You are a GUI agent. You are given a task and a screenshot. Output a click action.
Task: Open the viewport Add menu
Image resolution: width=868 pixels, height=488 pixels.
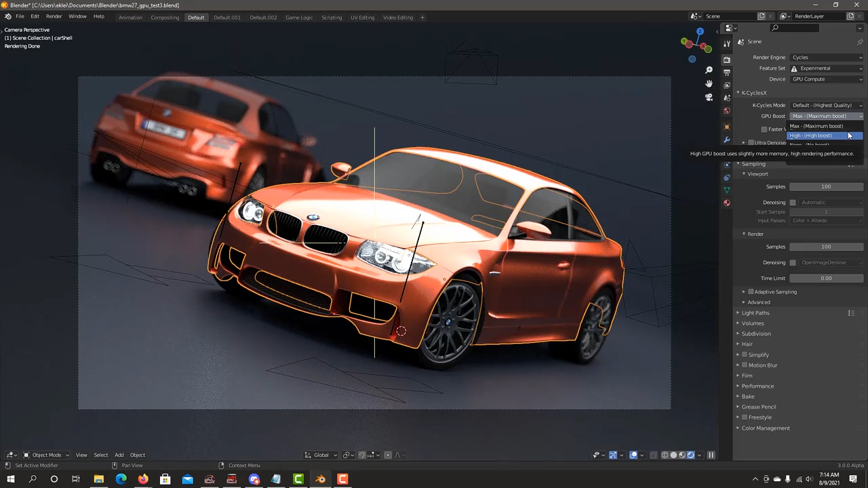[x=119, y=455]
